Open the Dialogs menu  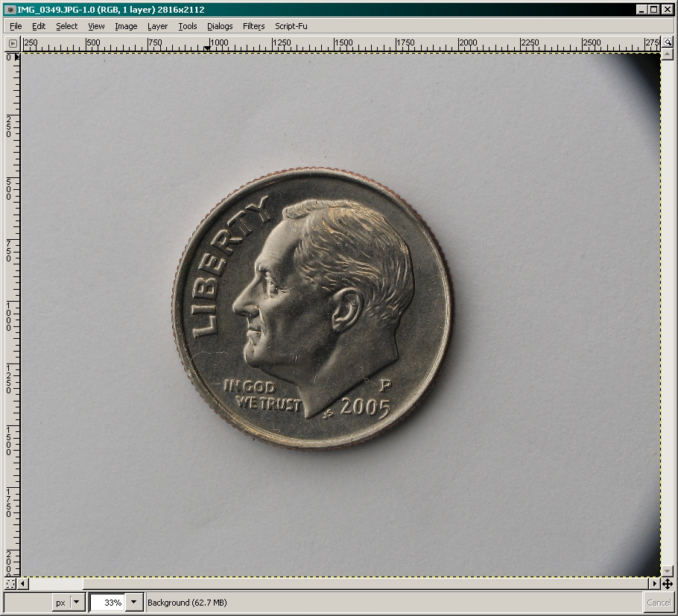click(x=220, y=26)
